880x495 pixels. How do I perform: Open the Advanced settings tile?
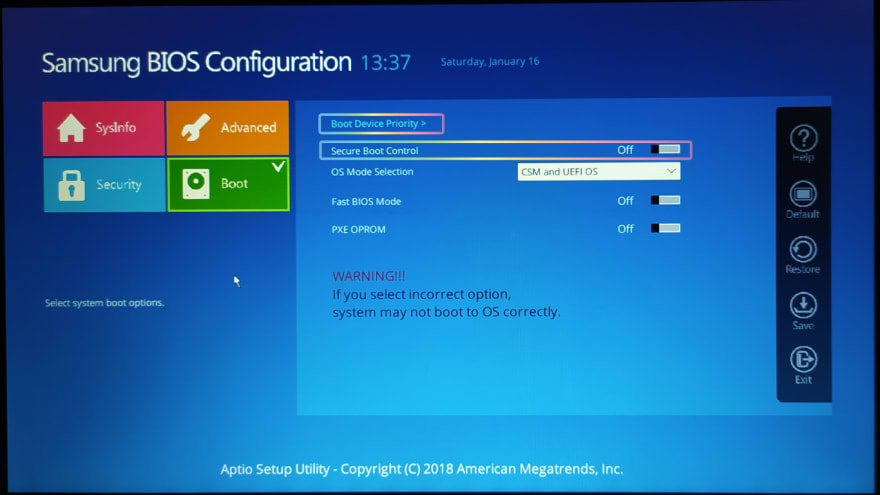(x=228, y=128)
